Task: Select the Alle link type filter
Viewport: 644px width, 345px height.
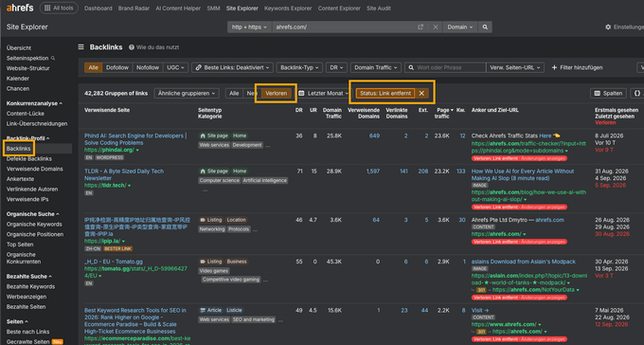Action: click(x=93, y=67)
